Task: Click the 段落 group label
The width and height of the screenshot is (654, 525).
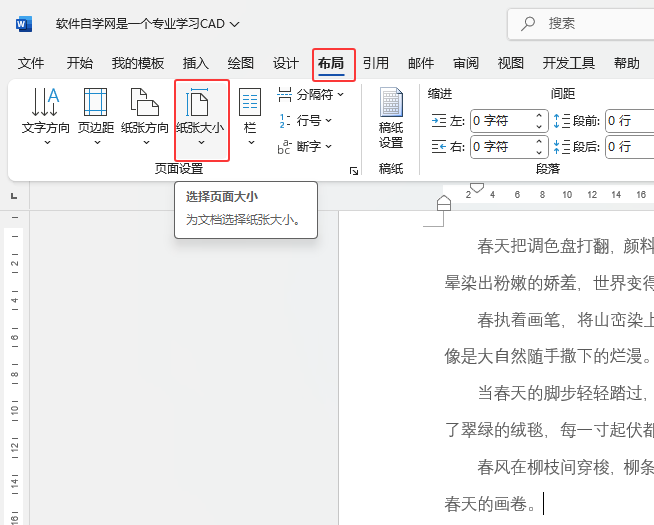Action: (x=548, y=169)
